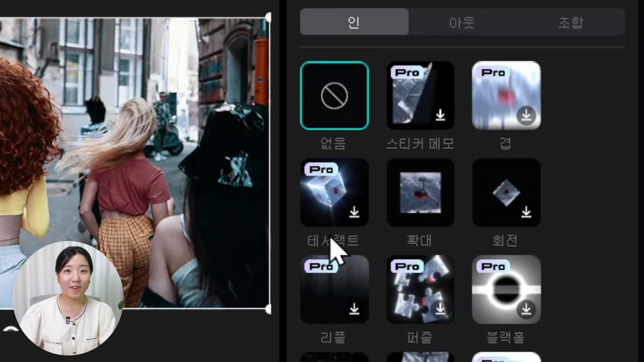This screenshot has width=644, height=362.
Task: Download the 퍼즐 effect via arrow icon
Action: 440,309
